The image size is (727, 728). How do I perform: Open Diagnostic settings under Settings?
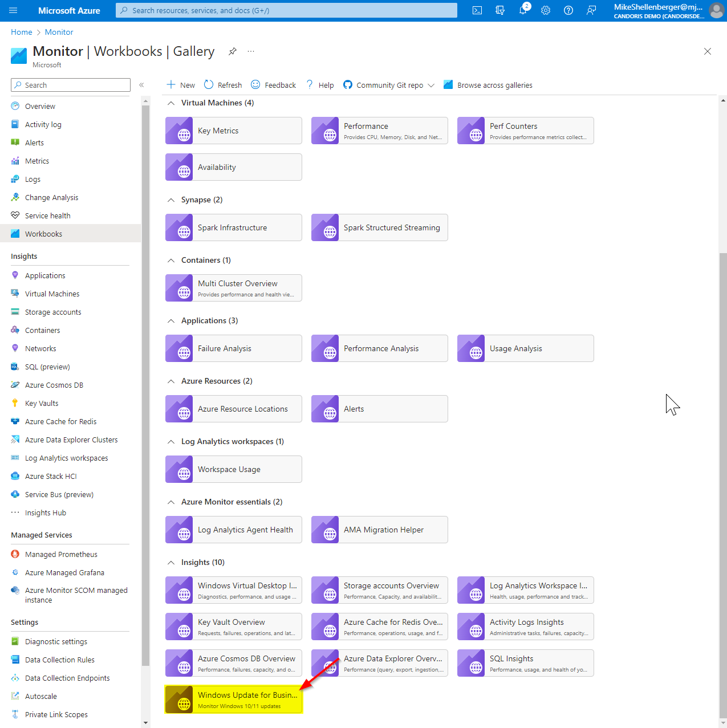[55, 641]
